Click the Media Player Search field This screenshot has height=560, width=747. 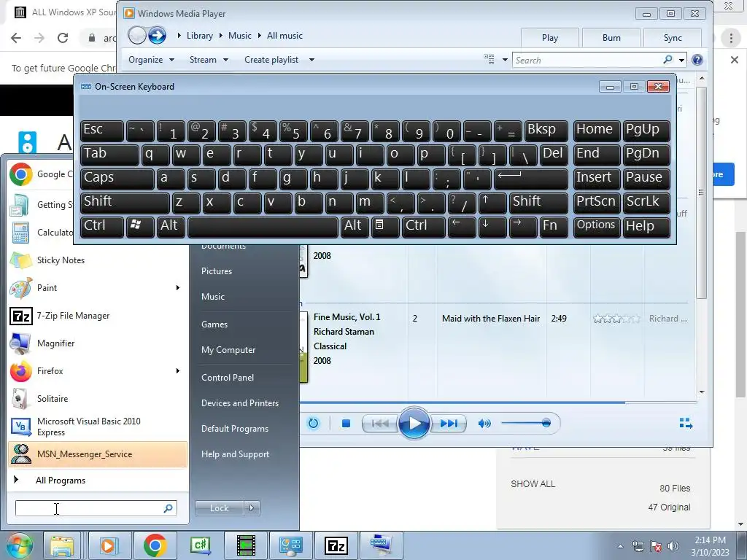pos(588,60)
